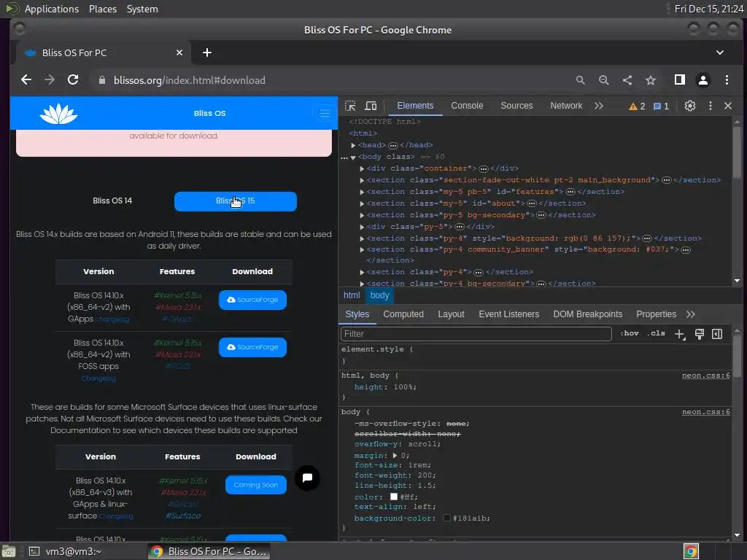Viewport: 747px width, 560px height.
Task: Open the hamburger menu on Bliss OS site
Action: click(325, 113)
